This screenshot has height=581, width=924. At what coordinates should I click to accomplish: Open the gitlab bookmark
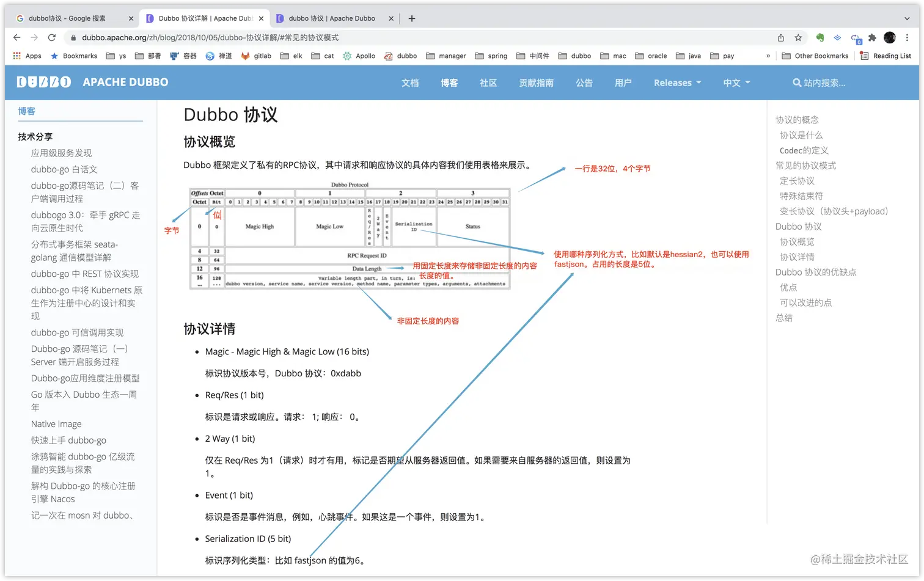[x=256, y=56]
